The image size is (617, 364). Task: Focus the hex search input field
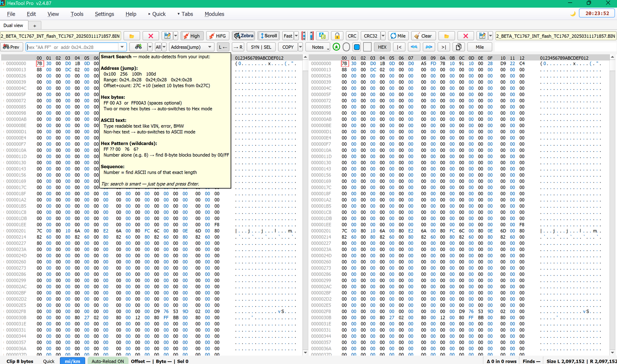click(72, 47)
